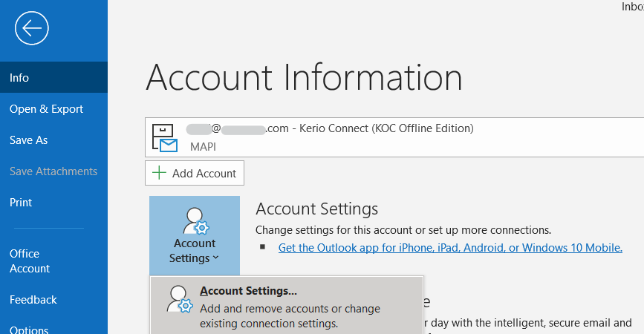Click the Kerio Connect account selector box
The image size is (644, 334).
(394, 137)
